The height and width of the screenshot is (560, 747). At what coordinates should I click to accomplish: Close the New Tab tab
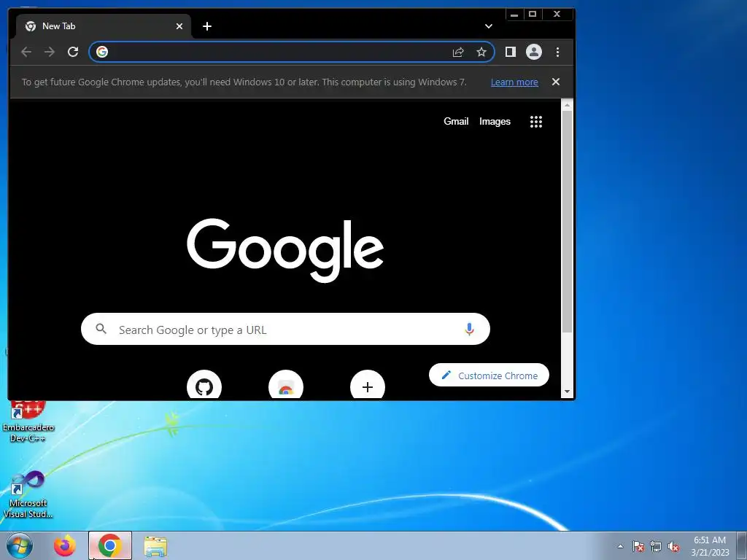coord(179,26)
